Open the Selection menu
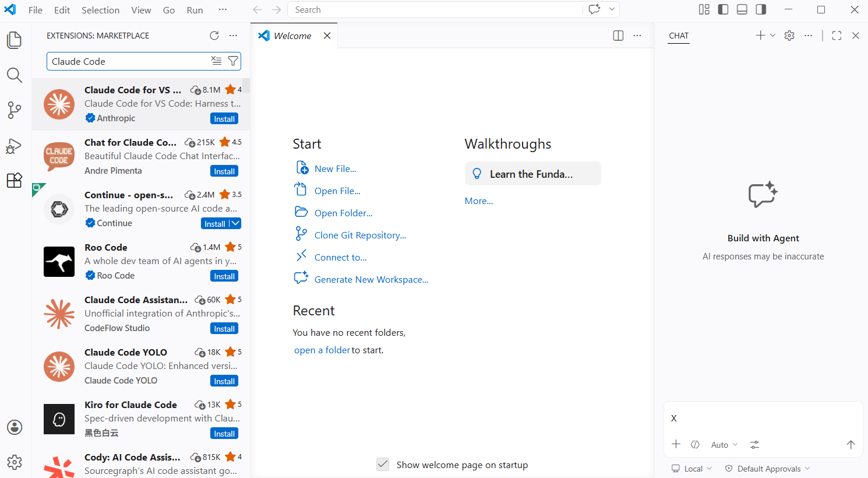This screenshot has width=868, height=478. point(100,9)
